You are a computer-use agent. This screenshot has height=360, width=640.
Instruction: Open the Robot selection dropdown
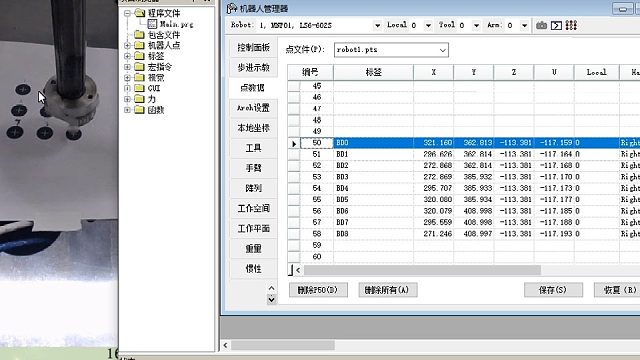[378, 25]
